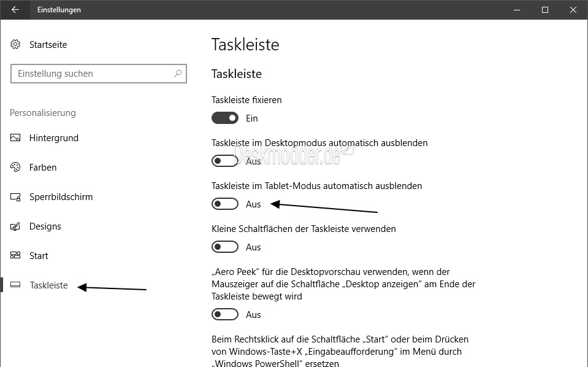The image size is (588, 367).
Task: Toggle Kleine Schaltflächen der Taskleiste
Action: point(225,247)
